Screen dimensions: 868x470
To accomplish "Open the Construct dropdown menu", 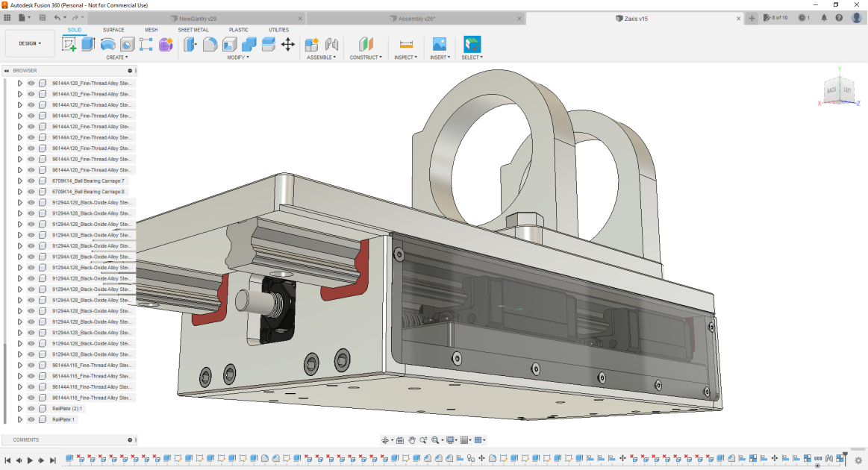I will coord(366,57).
